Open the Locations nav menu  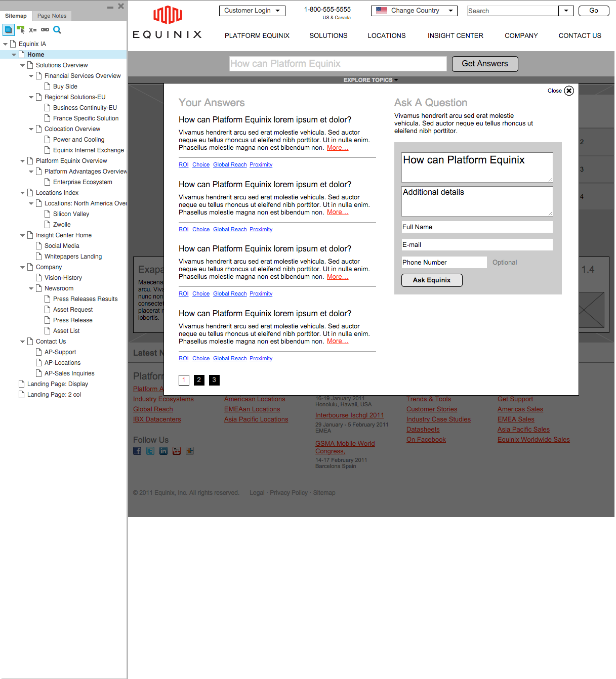(387, 35)
